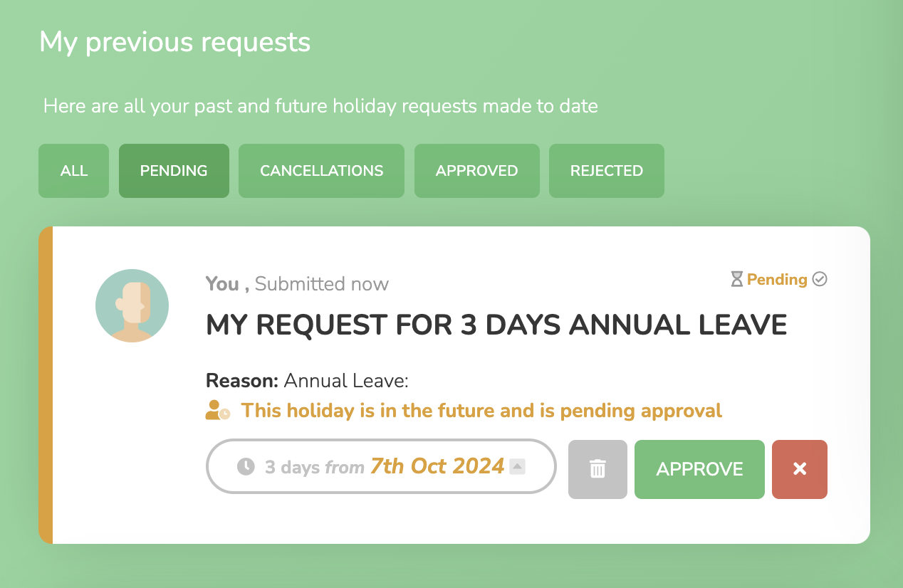
Task: Expand the date details with the small arrow
Action: point(518,467)
